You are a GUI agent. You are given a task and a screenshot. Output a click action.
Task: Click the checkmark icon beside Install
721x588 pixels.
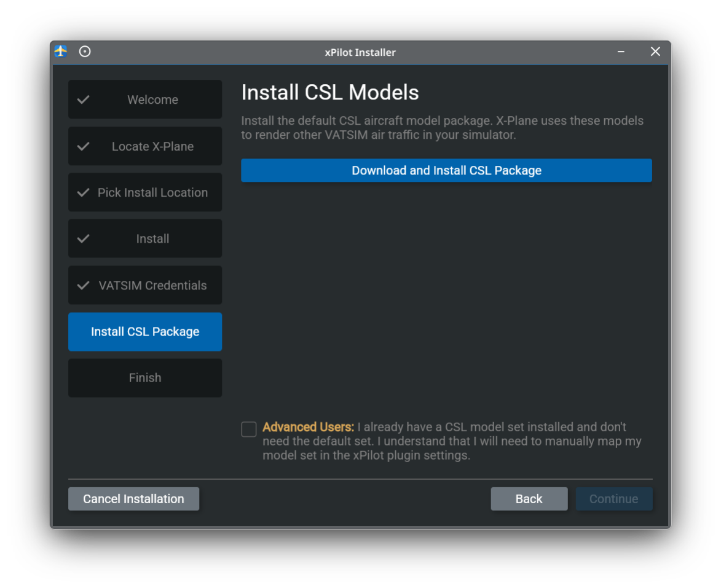click(x=83, y=238)
